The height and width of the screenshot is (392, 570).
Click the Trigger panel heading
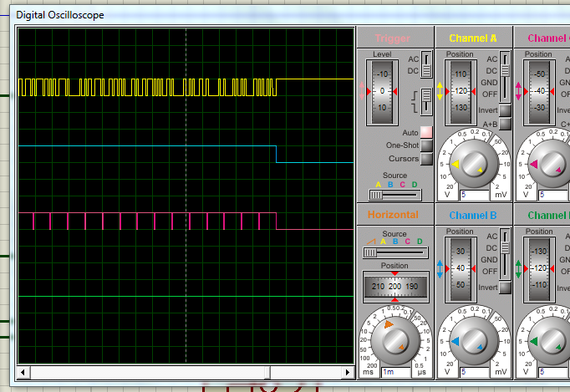[392, 38]
